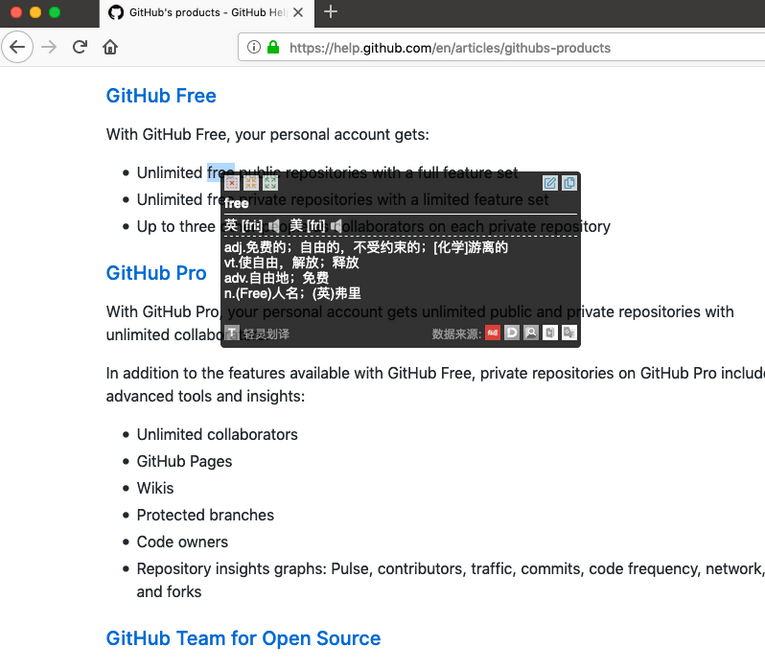Go back using browser back arrow
765x659 pixels.
[x=18, y=47]
